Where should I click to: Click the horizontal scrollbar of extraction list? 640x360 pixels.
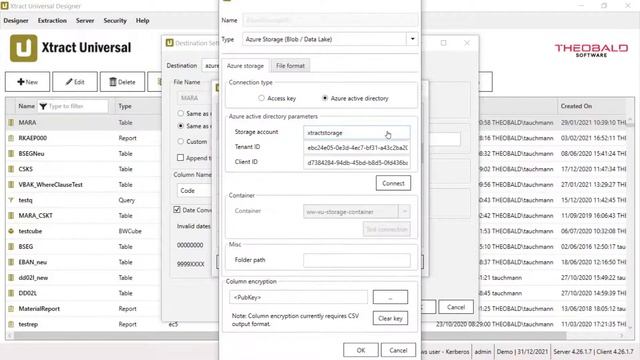click(290, 336)
